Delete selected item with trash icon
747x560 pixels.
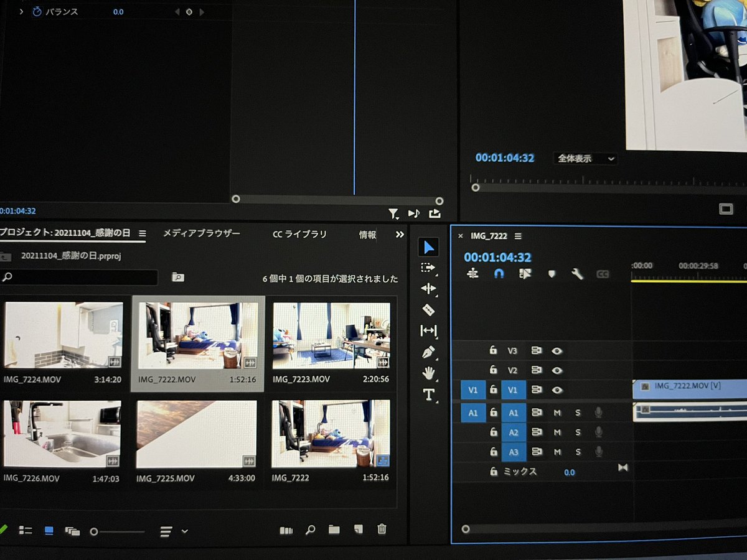click(382, 529)
